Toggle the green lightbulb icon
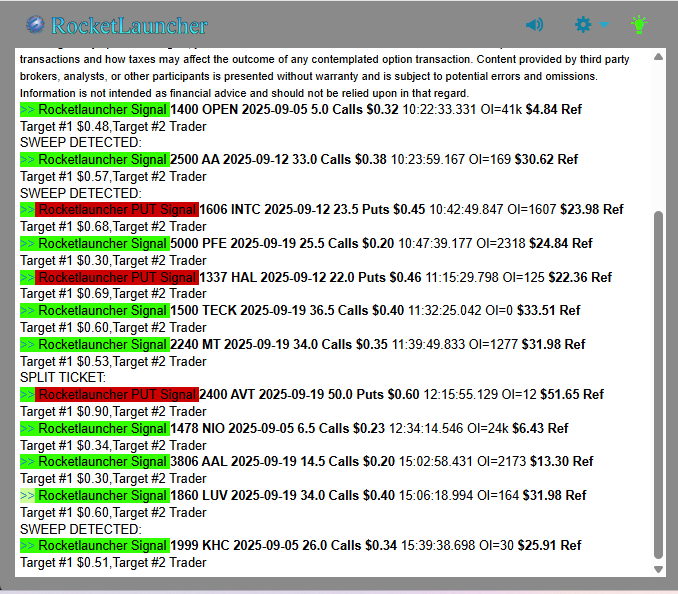This screenshot has width=678, height=594. [639, 25]
